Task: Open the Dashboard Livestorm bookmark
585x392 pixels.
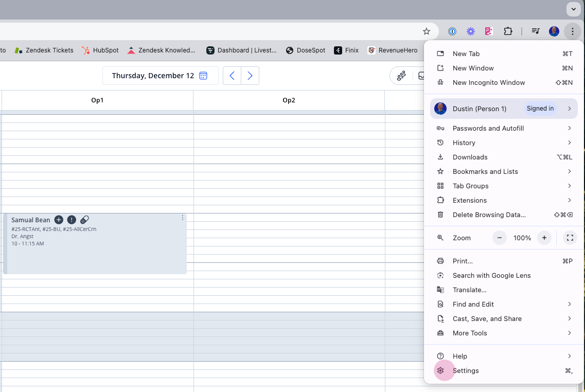Action: pyautogui.click(x=241, y=50)
